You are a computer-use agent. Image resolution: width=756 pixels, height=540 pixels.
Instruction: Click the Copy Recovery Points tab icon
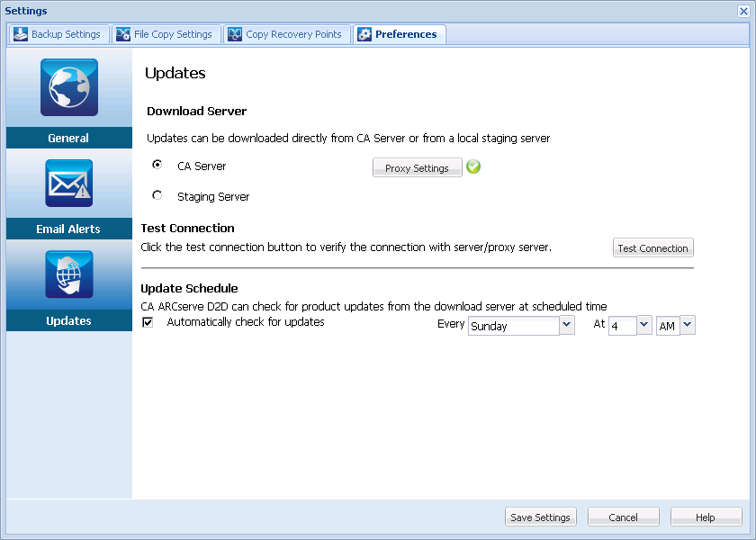click(234, 33)
